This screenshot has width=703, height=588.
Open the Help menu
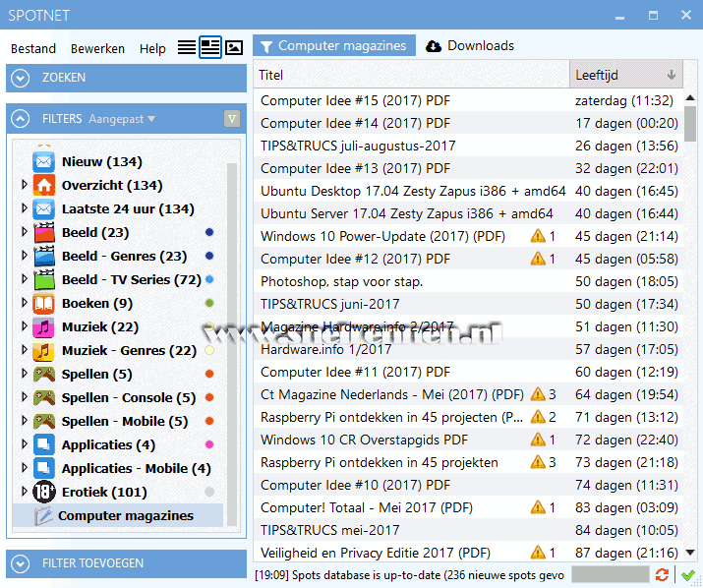(x=152, y=48)
